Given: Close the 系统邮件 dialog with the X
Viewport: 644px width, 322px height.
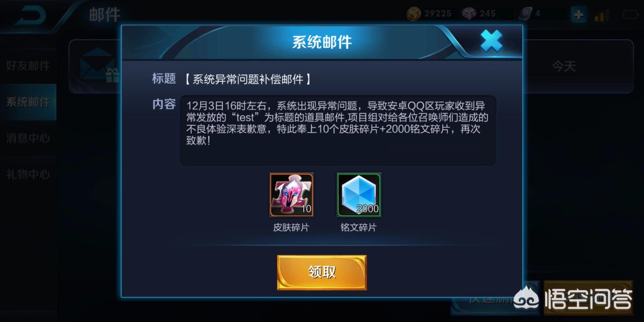Looking at the screenshot, I should (x=491, y=41).
